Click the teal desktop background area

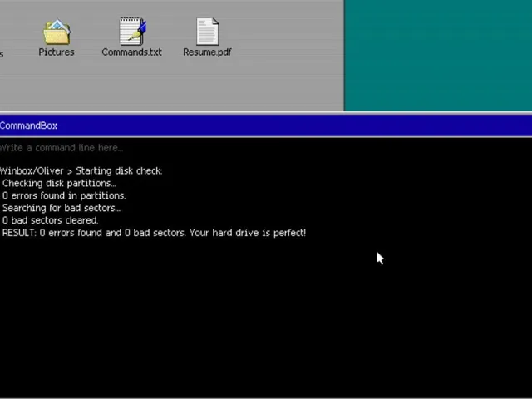pos(438,54)
